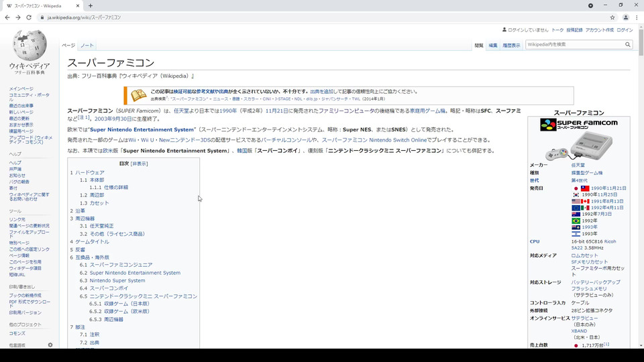This screenshot has height=362, width=644.
Task: Close the スーパーファミコン browser tab
Action: coord(78,6)
